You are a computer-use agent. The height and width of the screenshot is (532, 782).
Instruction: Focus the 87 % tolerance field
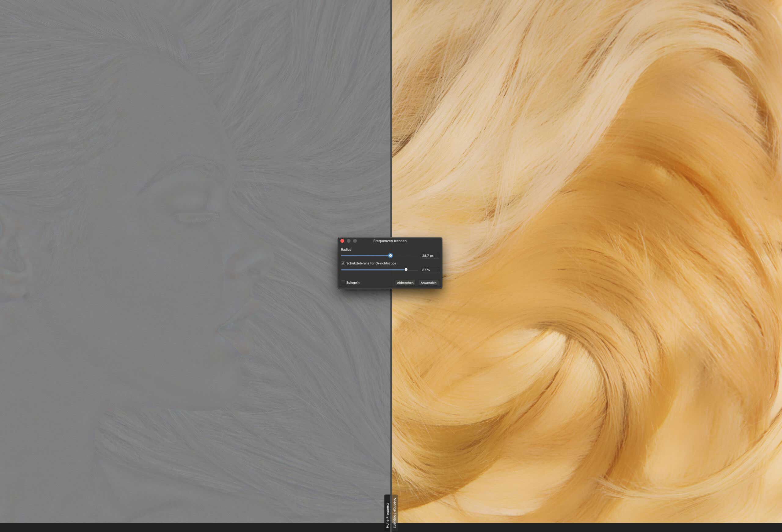[x=429, y=270]
